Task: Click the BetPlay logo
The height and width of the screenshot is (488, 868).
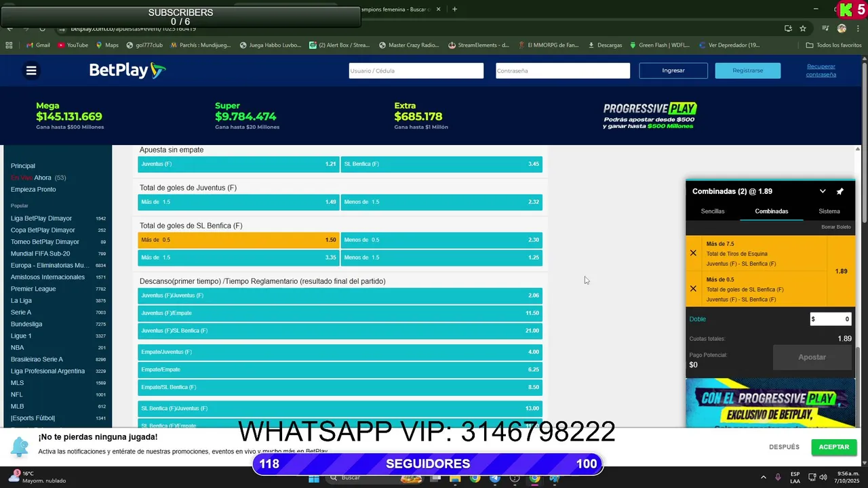Action: [127, 70]
